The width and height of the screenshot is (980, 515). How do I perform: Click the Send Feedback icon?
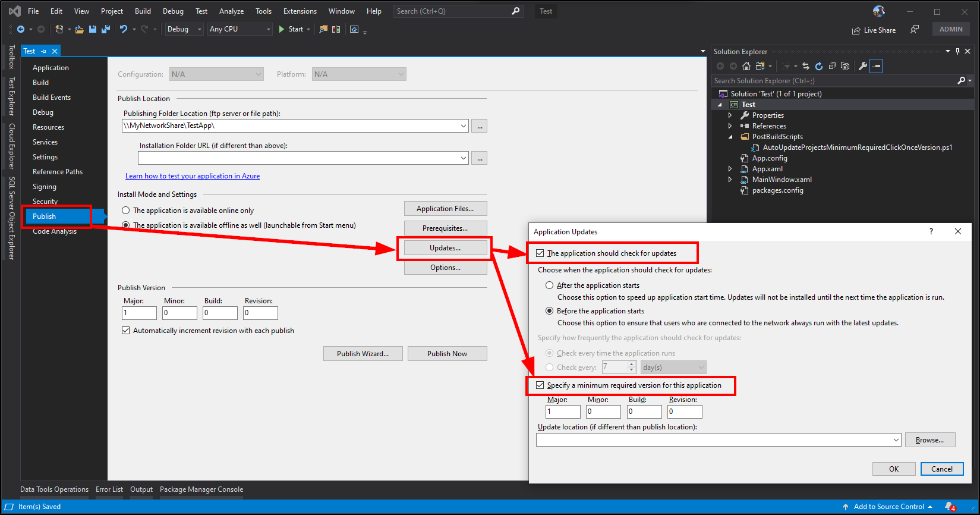point(915,29)
